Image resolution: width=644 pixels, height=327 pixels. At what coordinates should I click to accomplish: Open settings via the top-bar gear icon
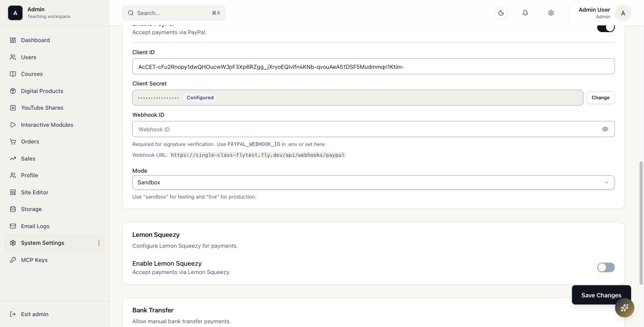551,13
